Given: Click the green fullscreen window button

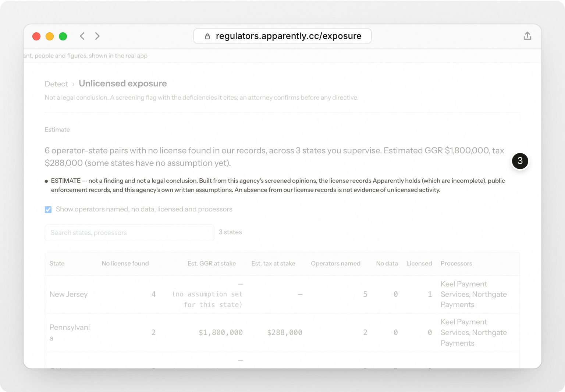Looking at the screenshot, I should (x=63, y=36).
